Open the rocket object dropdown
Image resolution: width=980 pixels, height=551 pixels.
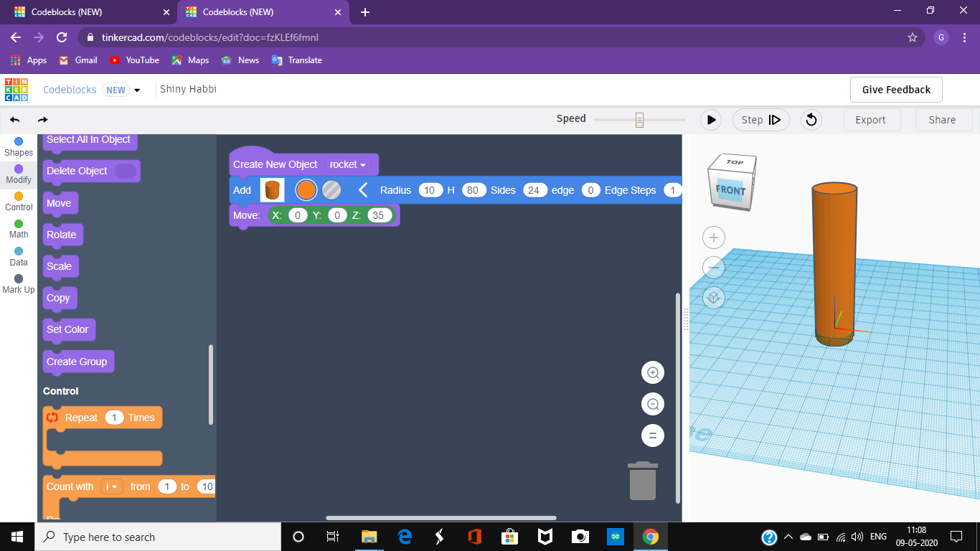pos(349,164)
